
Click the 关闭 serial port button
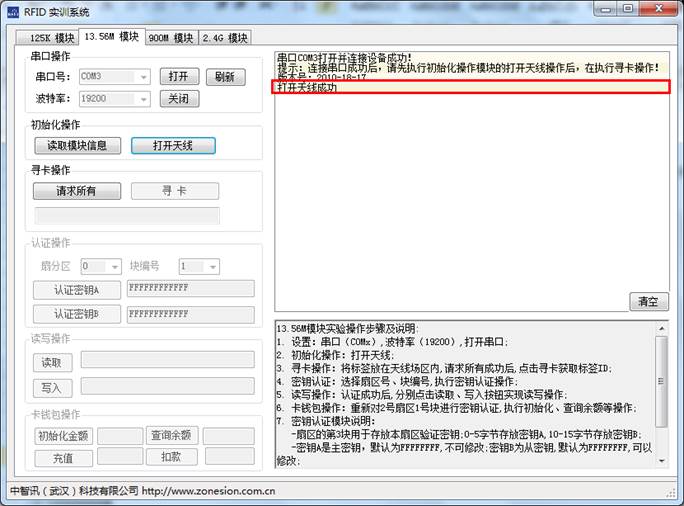click(x=179, y=99)
